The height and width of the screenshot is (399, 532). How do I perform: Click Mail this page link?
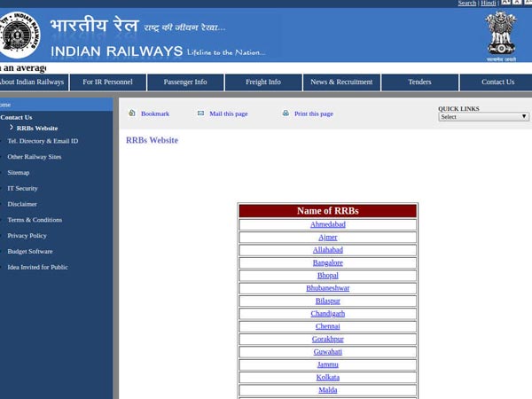pyautogui.click(x=229, y=113)
